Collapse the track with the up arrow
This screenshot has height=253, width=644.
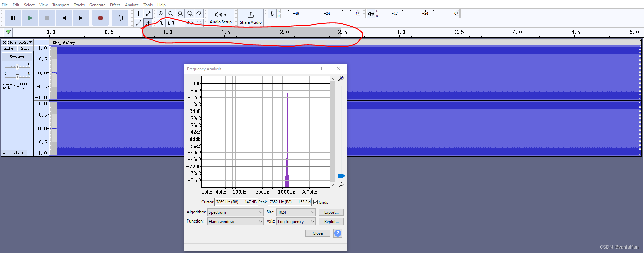pyautogui.click(x=4, y=153)
